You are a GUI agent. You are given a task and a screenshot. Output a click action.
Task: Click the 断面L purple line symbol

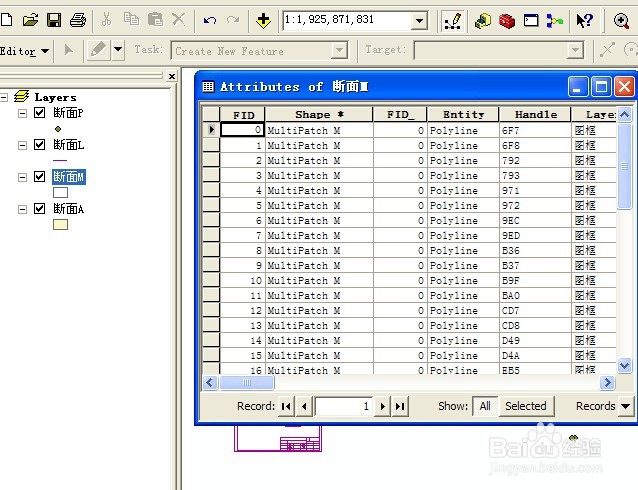60,160
